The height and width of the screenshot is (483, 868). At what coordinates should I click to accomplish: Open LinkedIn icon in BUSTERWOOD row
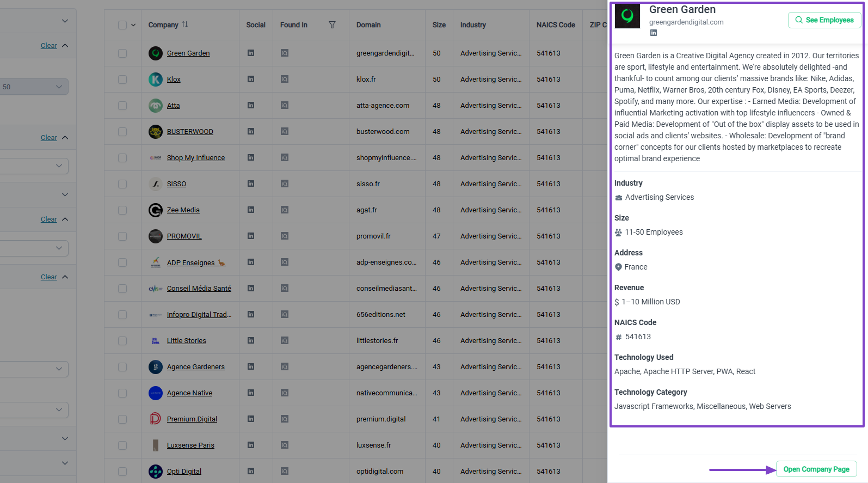coord(251,131)
